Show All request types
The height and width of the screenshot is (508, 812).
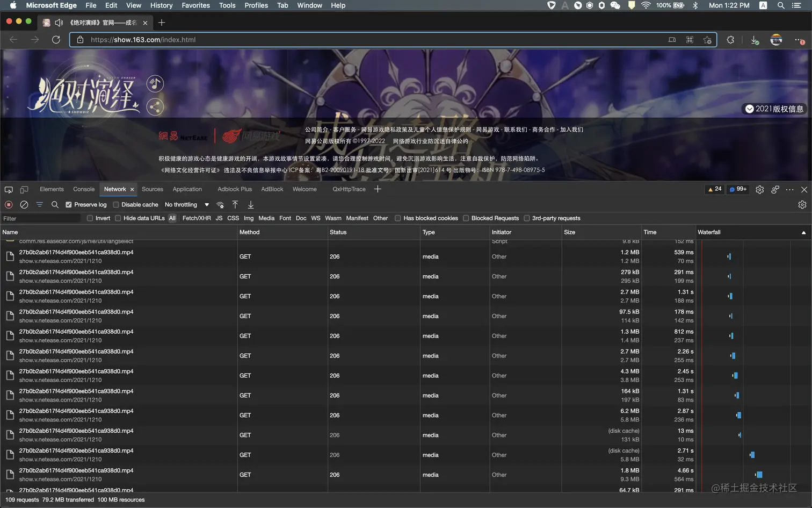pyautogui.click(x=172, y=218)
